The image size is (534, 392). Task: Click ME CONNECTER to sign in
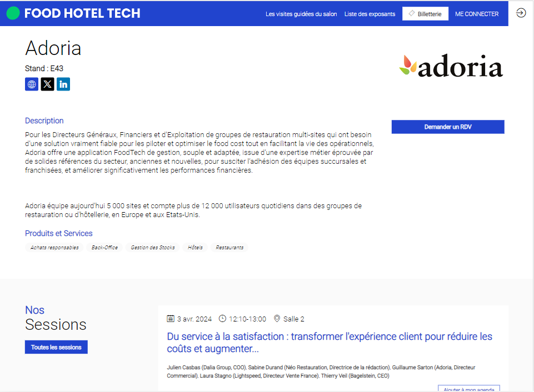476,14
